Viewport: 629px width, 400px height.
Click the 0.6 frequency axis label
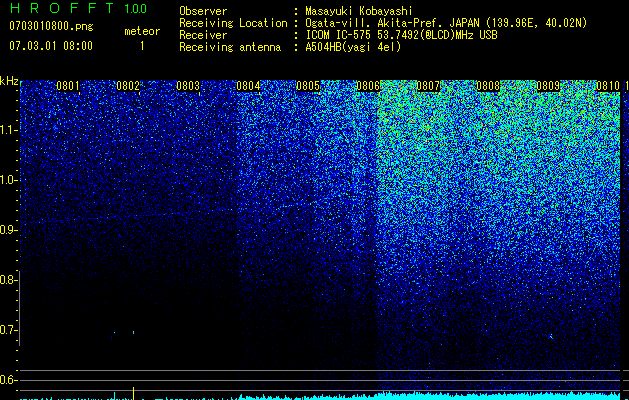[8, 380]
